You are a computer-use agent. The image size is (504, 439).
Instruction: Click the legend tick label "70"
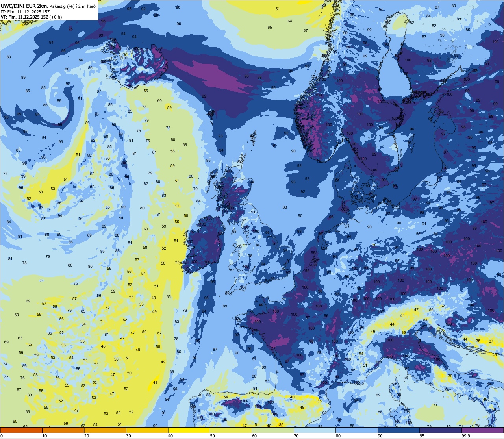click(x=296, y=436)
